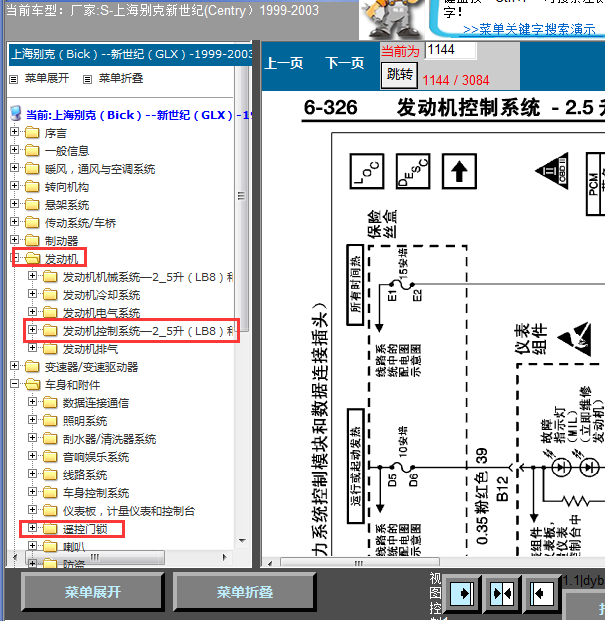The image size is (605, 621).
Task: Click the 菜单展开 icon above the tree
Action: (14, 80)
